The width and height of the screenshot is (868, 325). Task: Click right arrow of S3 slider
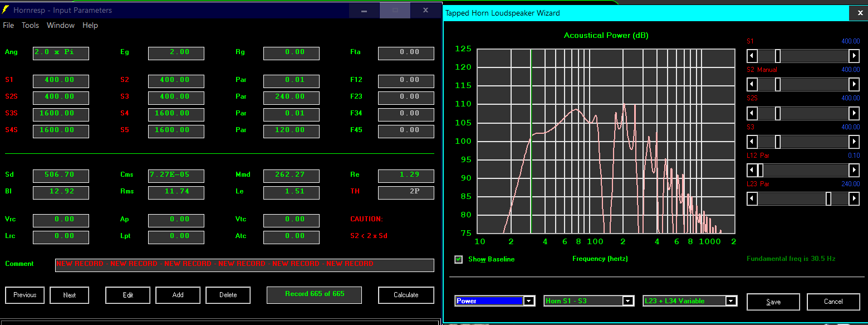click(854, 142)
